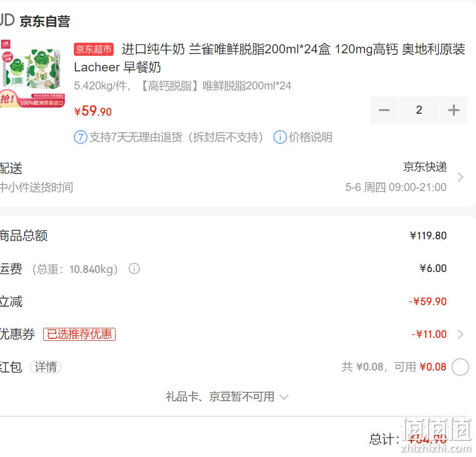The image size is (476, 457).
Task: Open the milk product thumbnail image
Action: click(32, 73)
